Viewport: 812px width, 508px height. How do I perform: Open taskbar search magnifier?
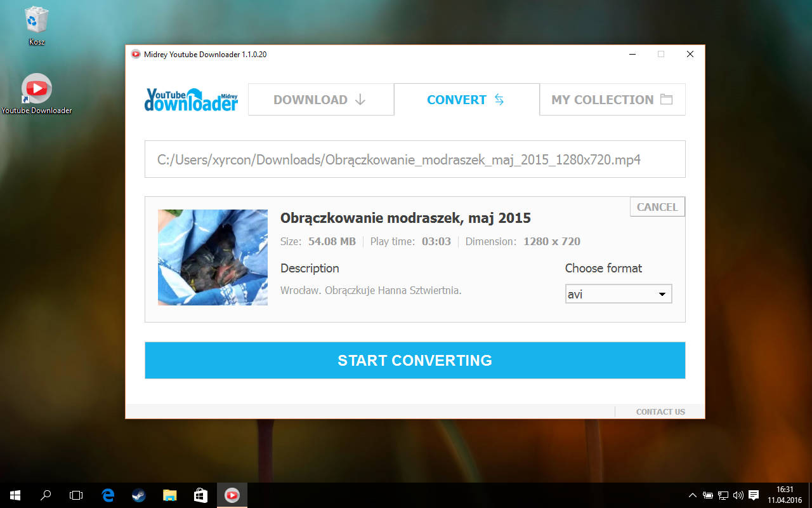(x=46, y=495)
